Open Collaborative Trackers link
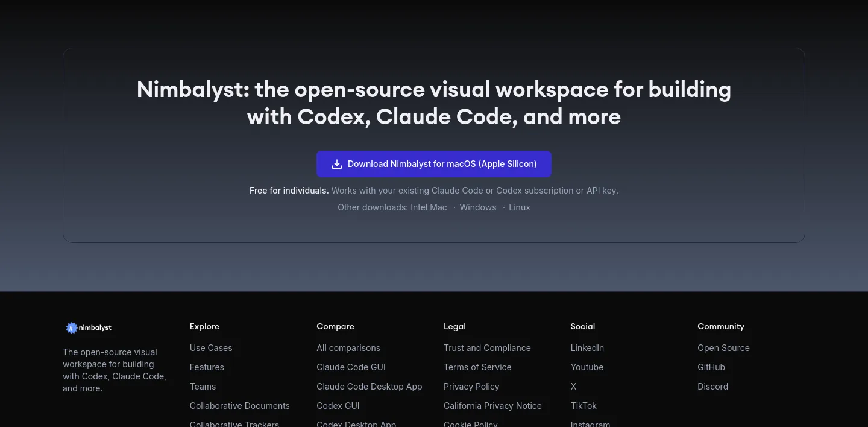 234,424
